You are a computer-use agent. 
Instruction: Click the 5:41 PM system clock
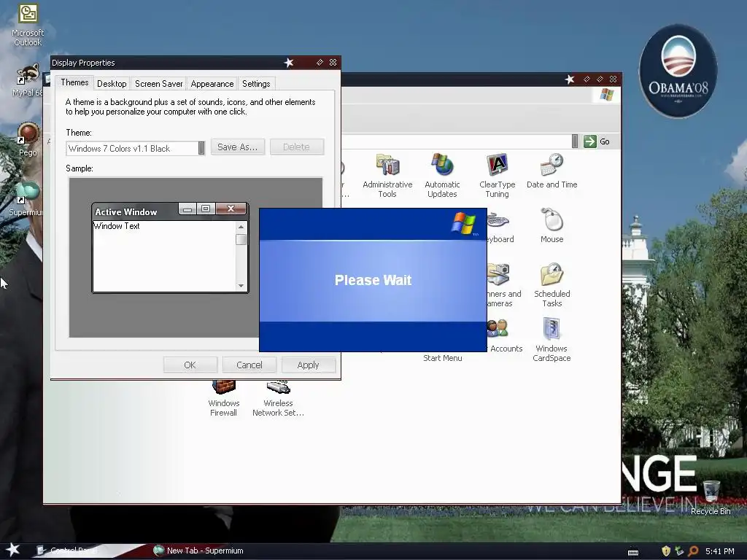click(x=720, y=551)
